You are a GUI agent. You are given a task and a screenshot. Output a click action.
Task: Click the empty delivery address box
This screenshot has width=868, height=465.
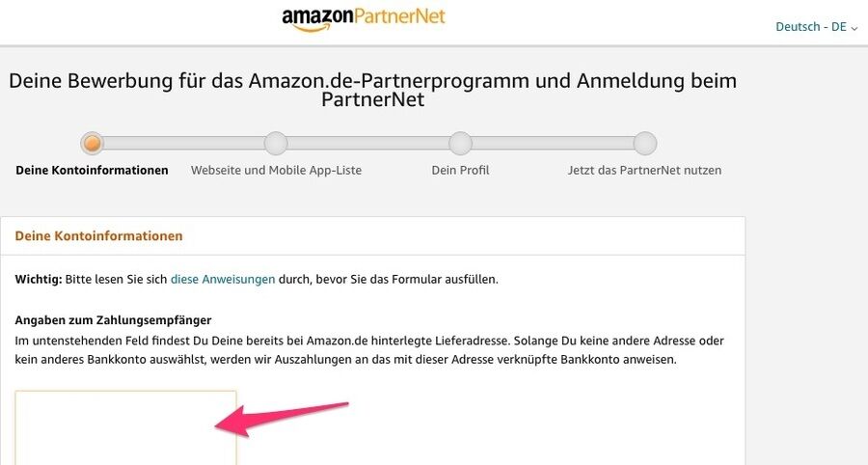(125, 427)
